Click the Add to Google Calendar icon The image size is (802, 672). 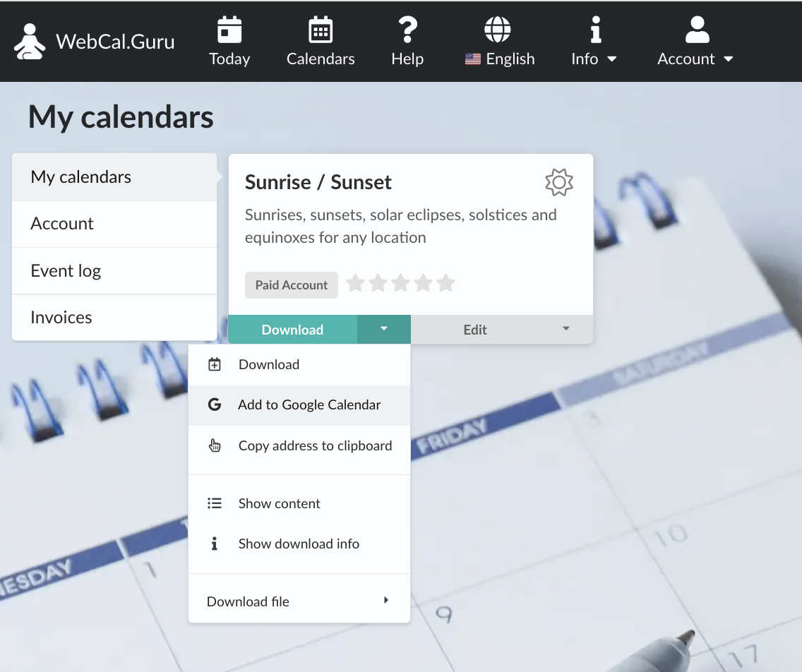(214, 404)
